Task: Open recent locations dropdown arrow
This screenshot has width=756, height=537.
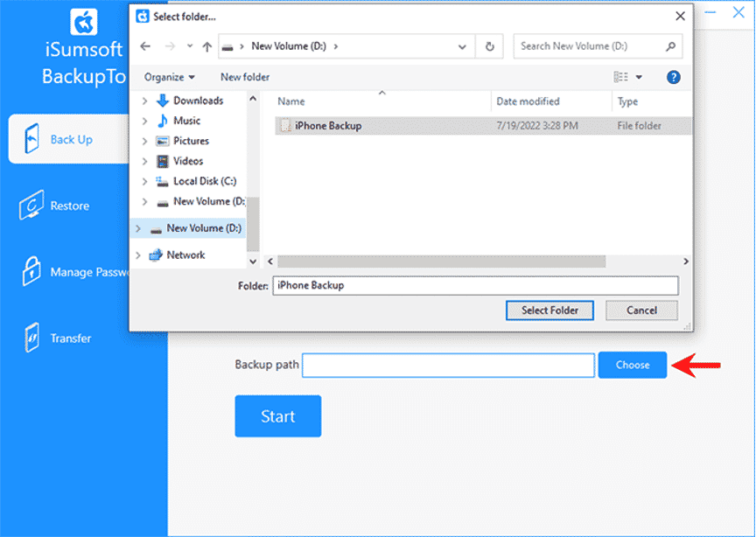Action: click(x=190, y=46)
